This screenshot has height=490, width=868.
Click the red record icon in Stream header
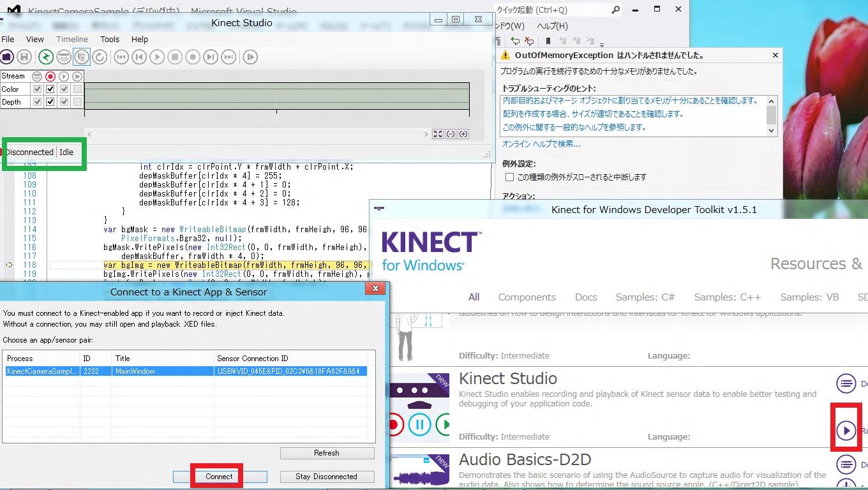coord(50,76)
